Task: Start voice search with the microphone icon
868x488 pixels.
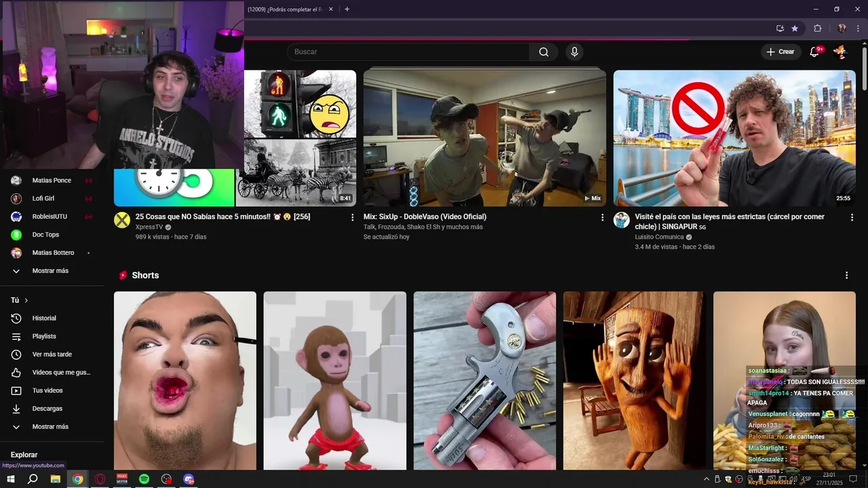Action: tap(574, 52)
